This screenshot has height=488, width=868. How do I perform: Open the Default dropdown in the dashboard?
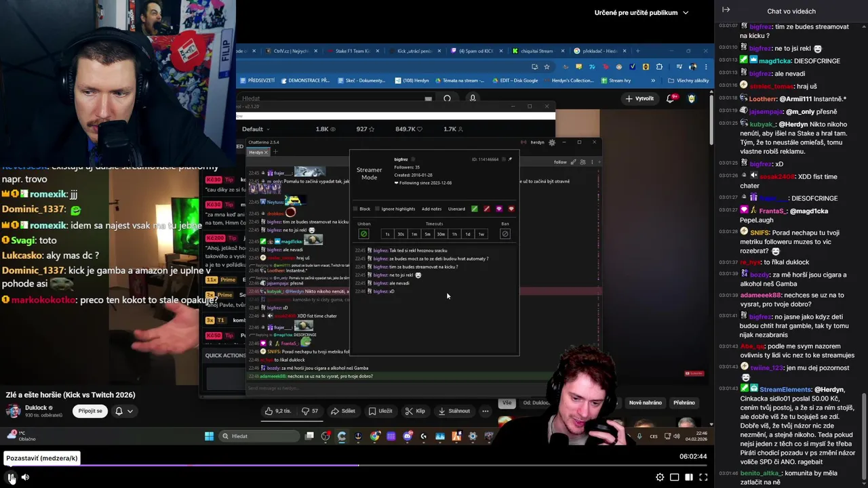click(x=256, y=129)
